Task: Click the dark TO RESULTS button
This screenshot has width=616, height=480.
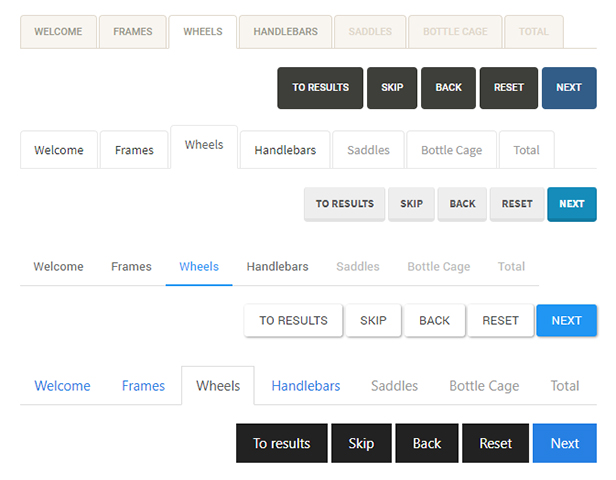Action: pos(320,88)
